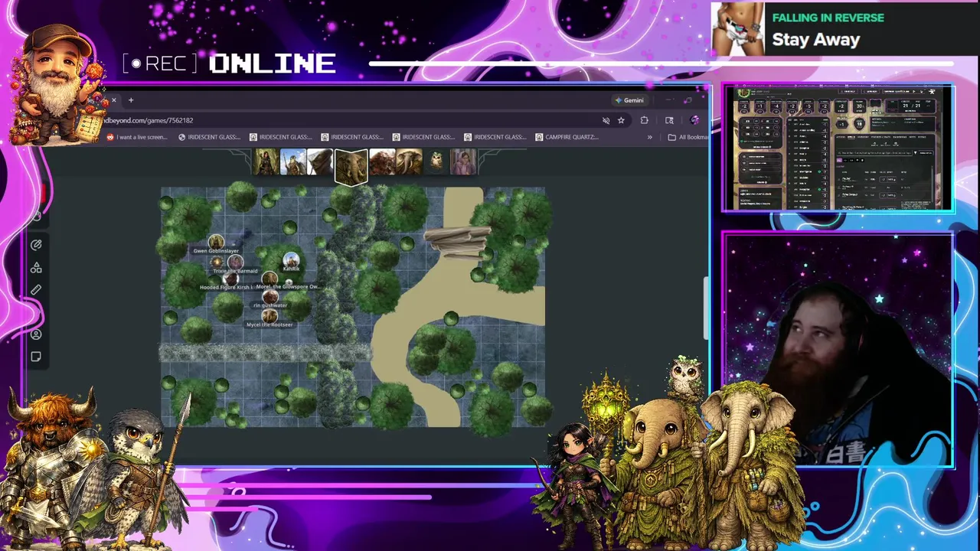The height and width of the screenshot is (551, 980).
Task: Click the KahRik token on the map
Action: (x=291, y=260)
